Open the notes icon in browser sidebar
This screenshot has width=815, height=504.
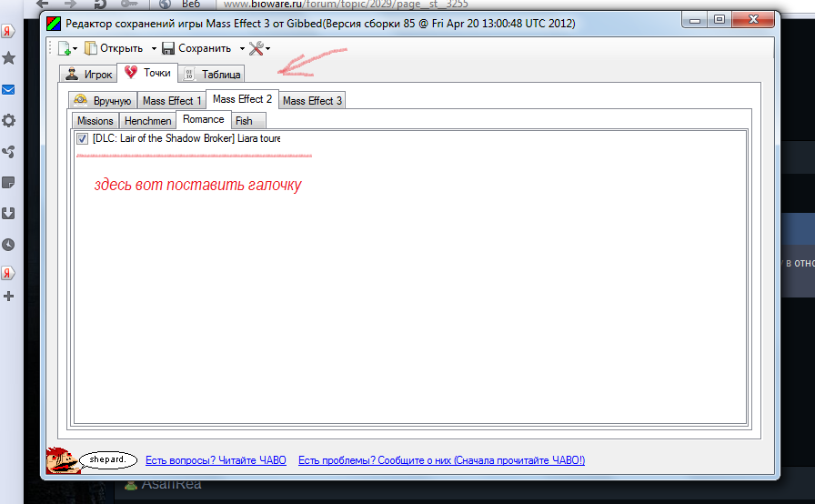(8, 182)
